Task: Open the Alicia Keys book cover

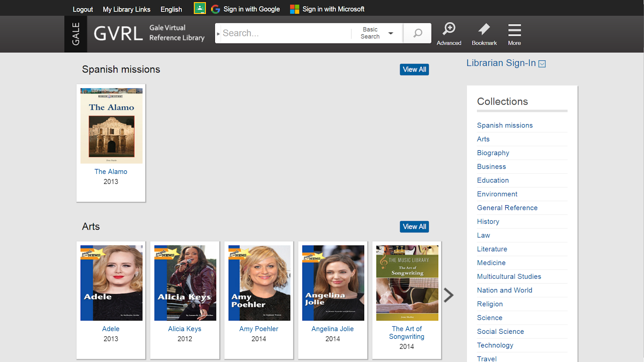Action: (x=185, y=283)
